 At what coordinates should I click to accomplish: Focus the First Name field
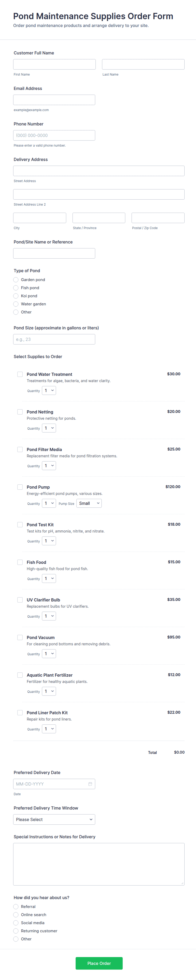(54, 64)
